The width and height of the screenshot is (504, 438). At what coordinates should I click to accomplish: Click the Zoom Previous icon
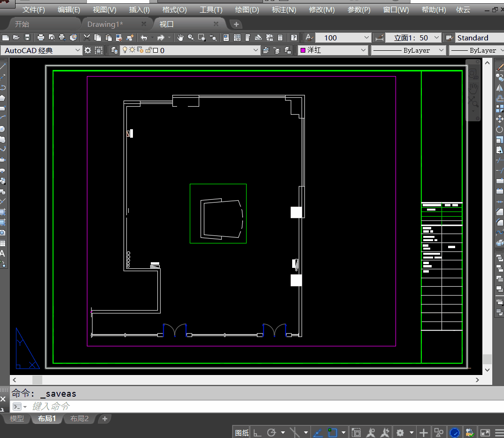point(213,38)
